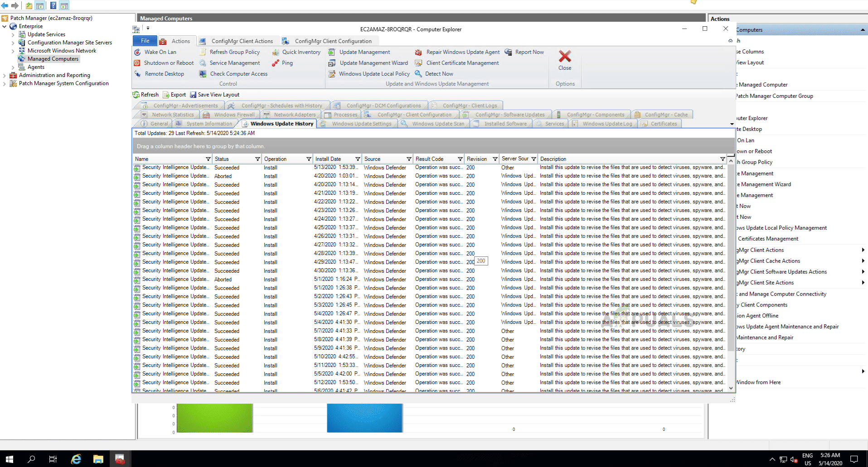Screen dimensions: 868x467
Task: Click the Remote Desktop icon
Action: coord(137,74)
